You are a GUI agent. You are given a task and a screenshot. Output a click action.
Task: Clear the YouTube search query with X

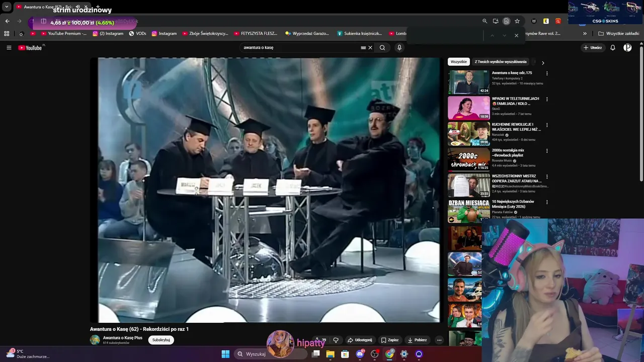click(370, 48)
